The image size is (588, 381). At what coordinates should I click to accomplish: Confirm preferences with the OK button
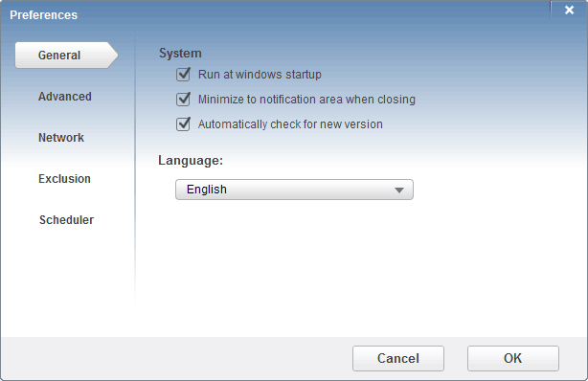[513, 358]
